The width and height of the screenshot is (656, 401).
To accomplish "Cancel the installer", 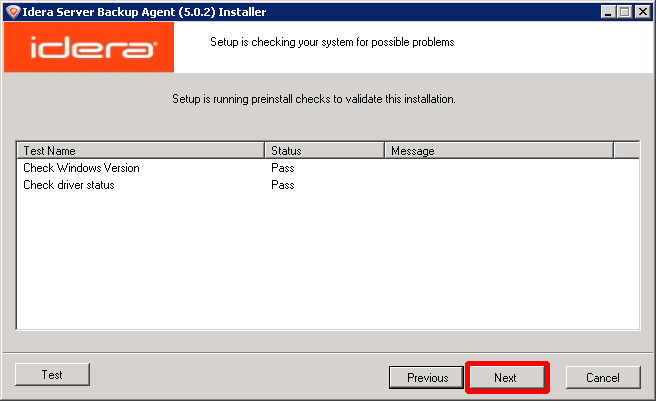I will (603, 378).
